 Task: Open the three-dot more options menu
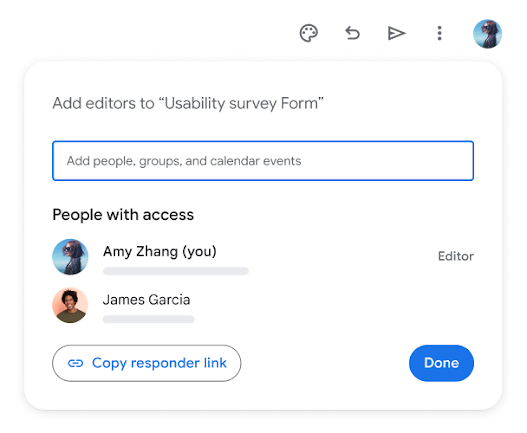coord(439,33)
